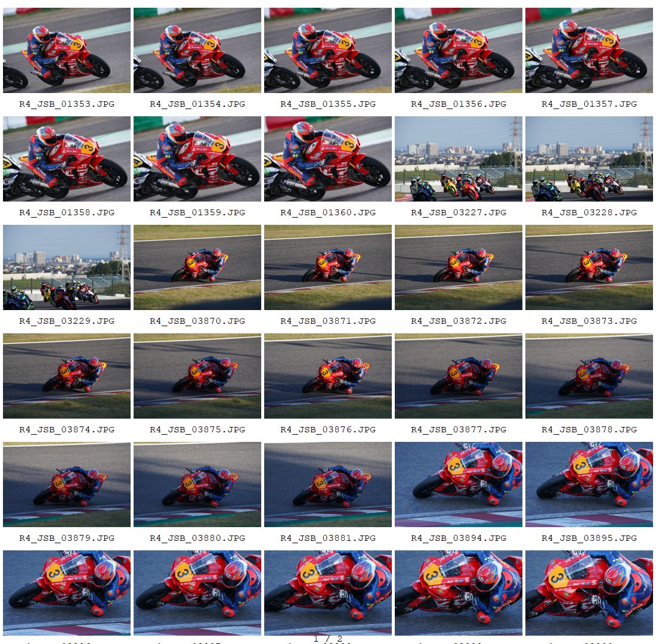The image size is (656, 644).
Task: Select the R4_JSB_03895.JPG thumbnail
Action: 589,484
